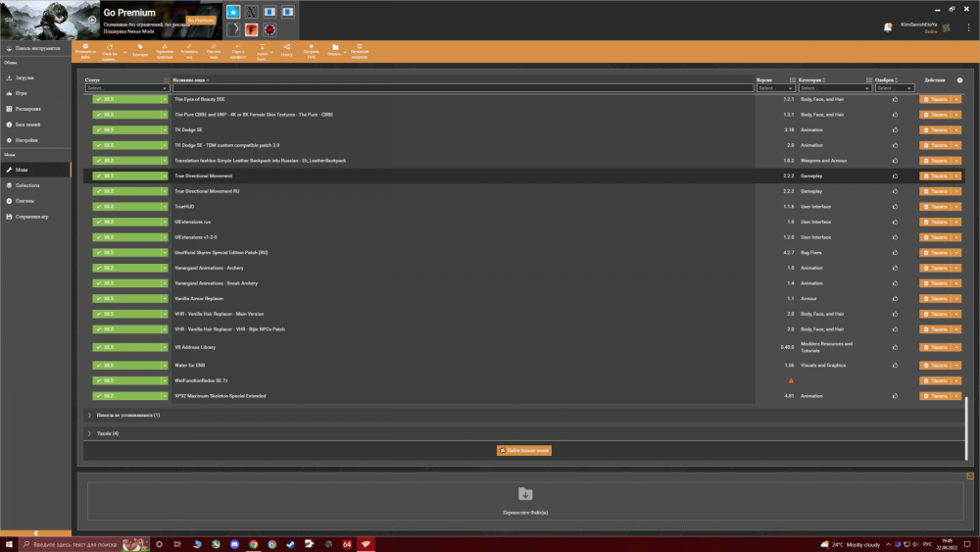This screenshot has width=980, height=552.
Task: Toggle Water for ENB enabled status
Action: (x=126, y=365)
